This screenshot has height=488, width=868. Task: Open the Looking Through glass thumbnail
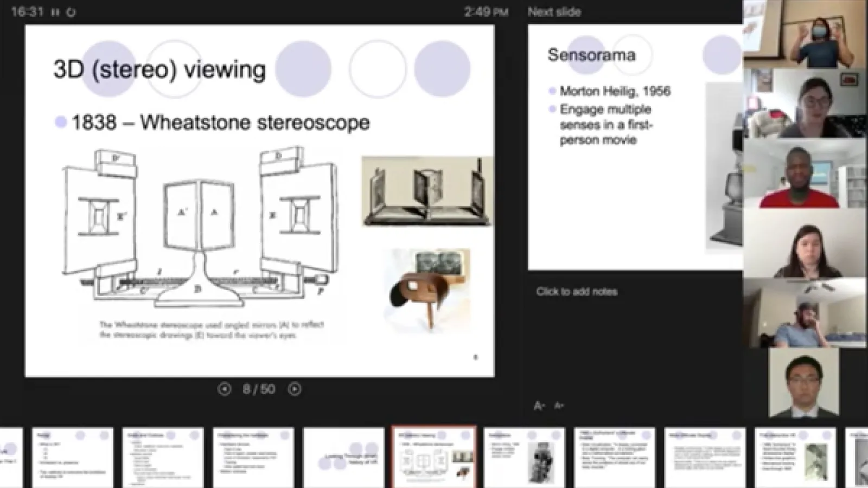coord(344,458)
